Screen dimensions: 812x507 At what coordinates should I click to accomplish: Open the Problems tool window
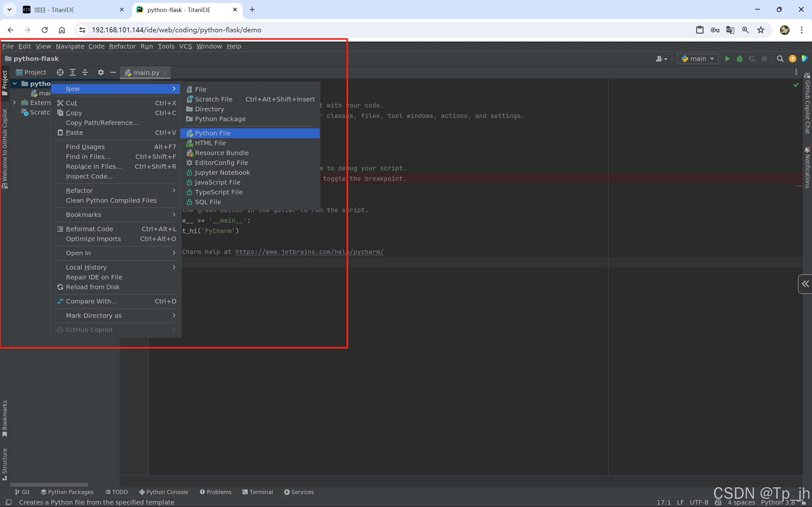coord(216,492)
